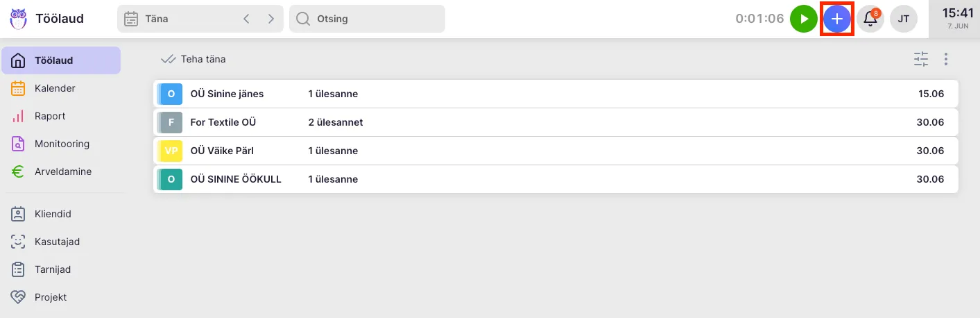Click the yellow VP client badge
The image size is (980, 318).
coord(171,151)
